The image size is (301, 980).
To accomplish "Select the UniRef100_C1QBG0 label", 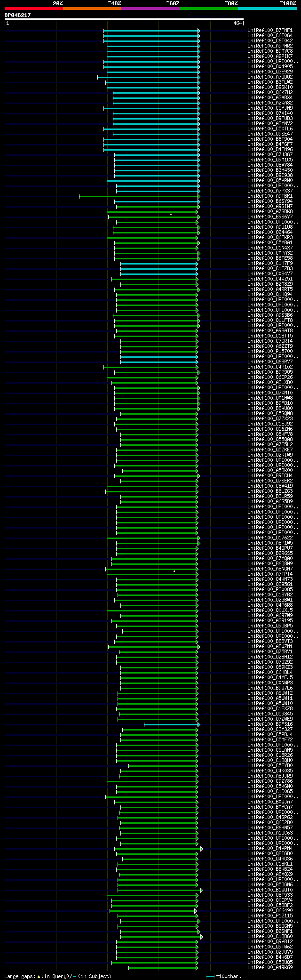I will (x=270, y=937).
